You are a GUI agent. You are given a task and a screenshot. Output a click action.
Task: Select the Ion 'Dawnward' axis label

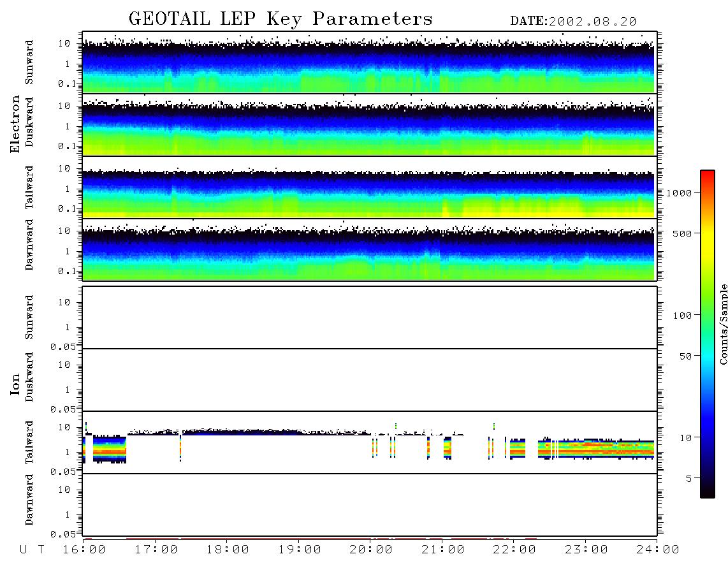tap(29, 500)
